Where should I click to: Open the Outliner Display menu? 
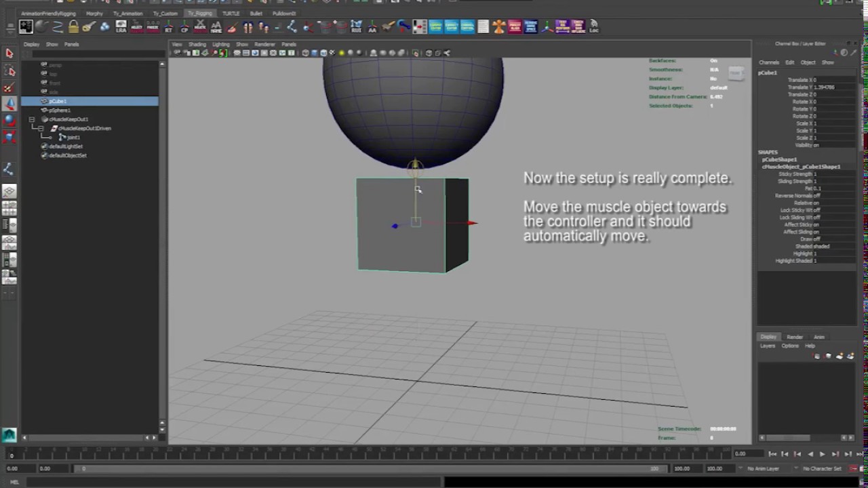pos(31,44)
